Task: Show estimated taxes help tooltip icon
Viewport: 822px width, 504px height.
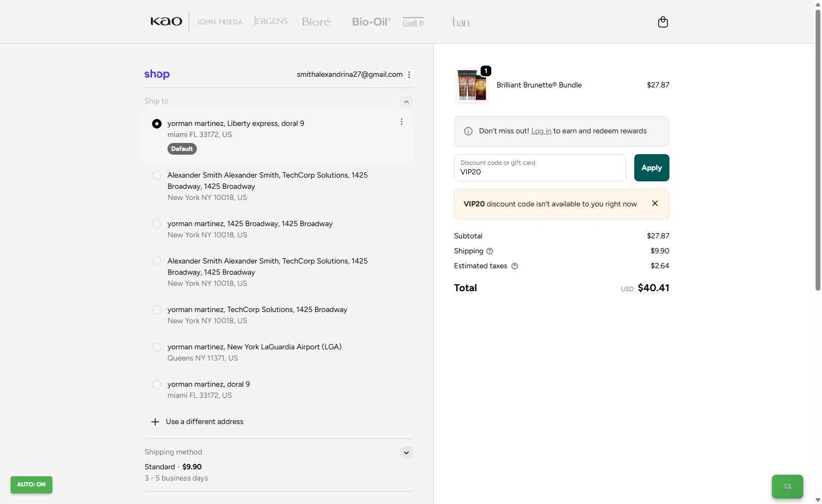Action: pyautogui.click(x=515, y=266)
